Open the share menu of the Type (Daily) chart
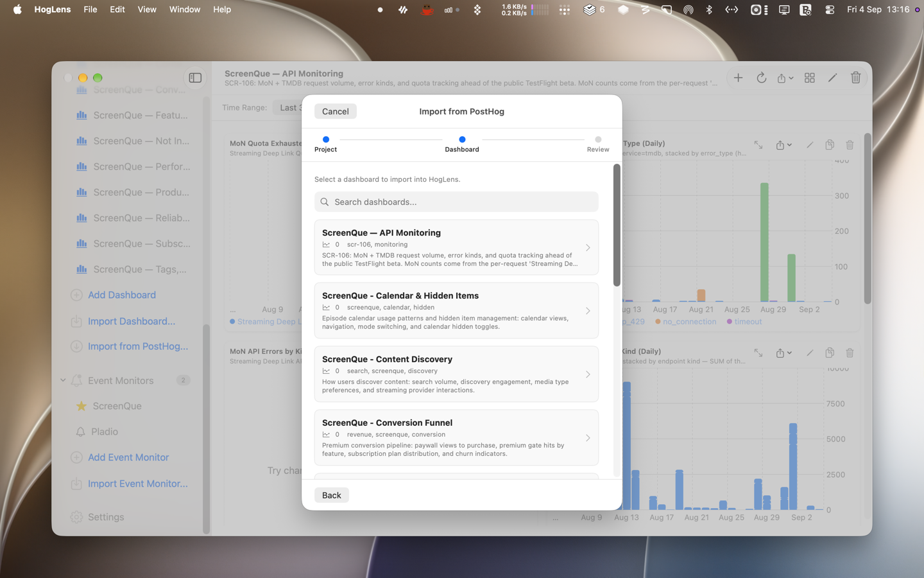This screenshot has height=578, width=924. click(x=783, y=145)
